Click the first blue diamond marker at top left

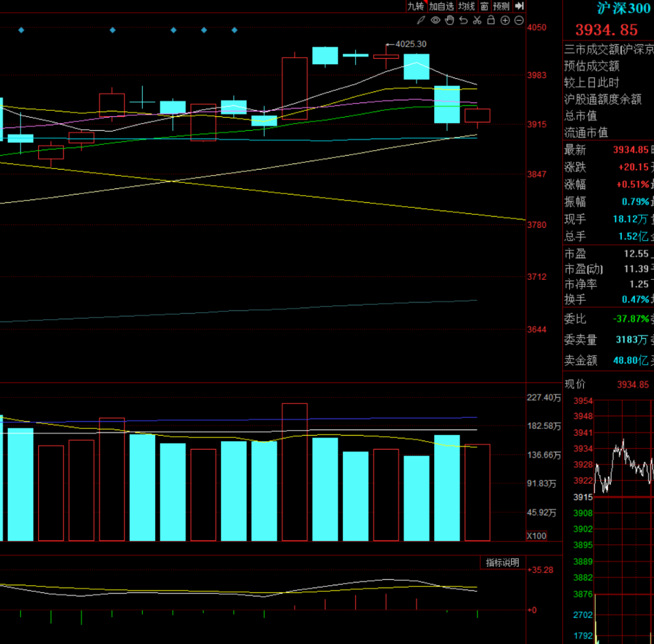click(x=21, y=30)
